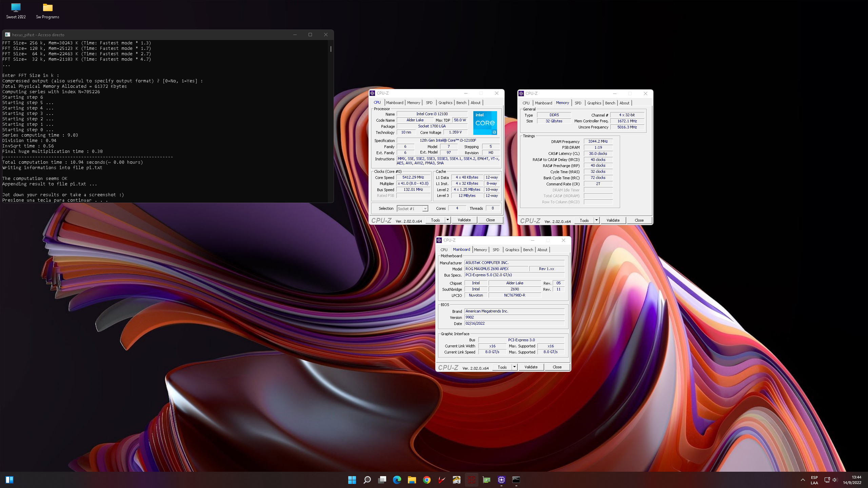Image resolution: width=868 pixels, height=488 pixels.
Task: Open Graphics tab in Mainboard window
Action: point(512,250)
